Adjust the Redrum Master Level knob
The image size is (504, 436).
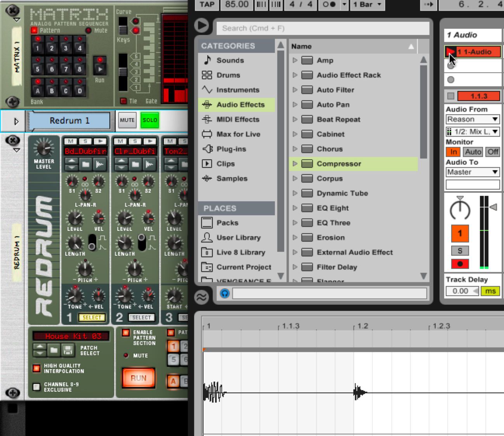(x=43, y=148)
